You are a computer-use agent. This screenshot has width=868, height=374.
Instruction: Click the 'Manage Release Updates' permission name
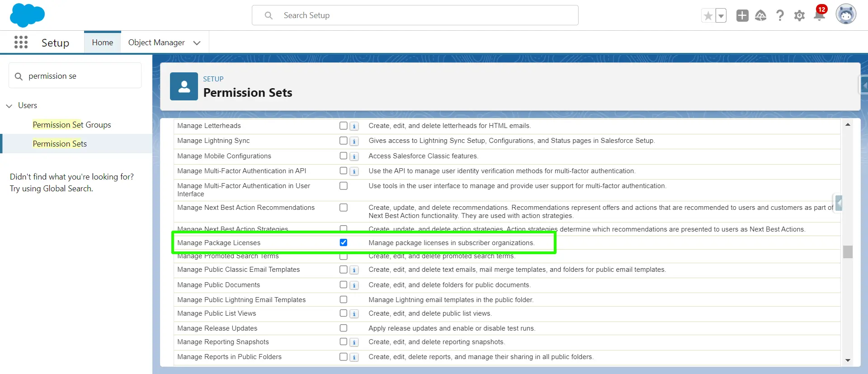point(217,328)
